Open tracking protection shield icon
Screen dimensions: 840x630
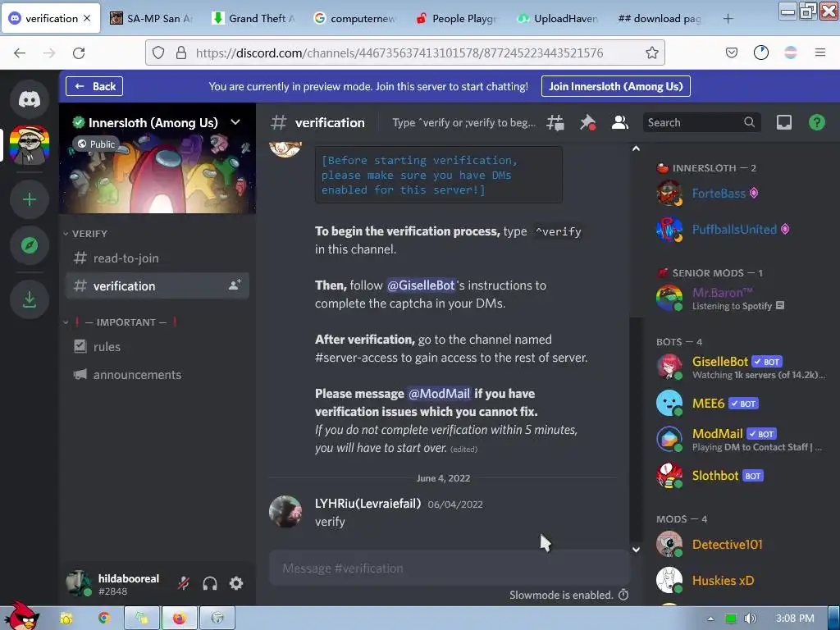(158, 52)
